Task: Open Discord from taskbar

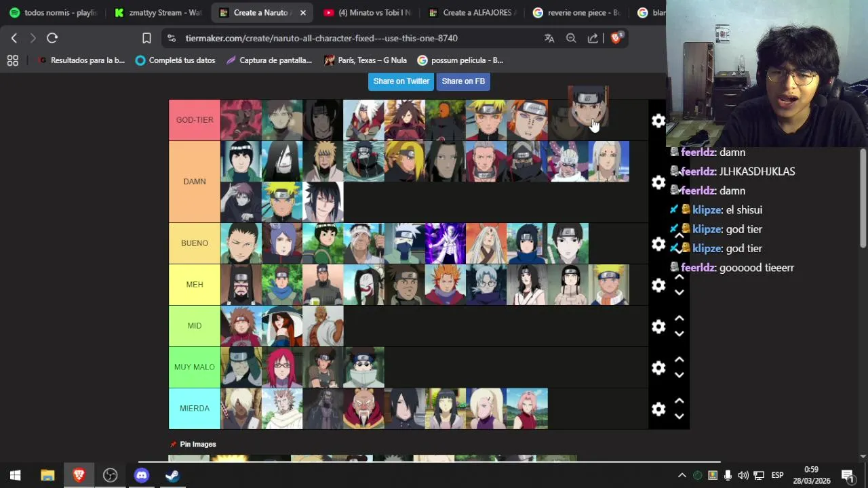Action: click(141, 475)
